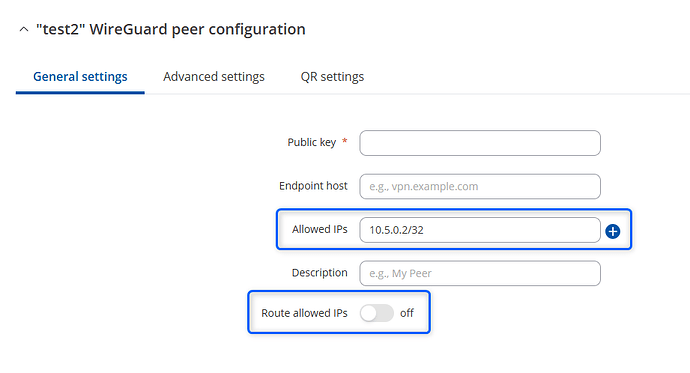The image size is (690, 373).
Task: Click the red required asterisk by Public key
Action: coord(345,141)
